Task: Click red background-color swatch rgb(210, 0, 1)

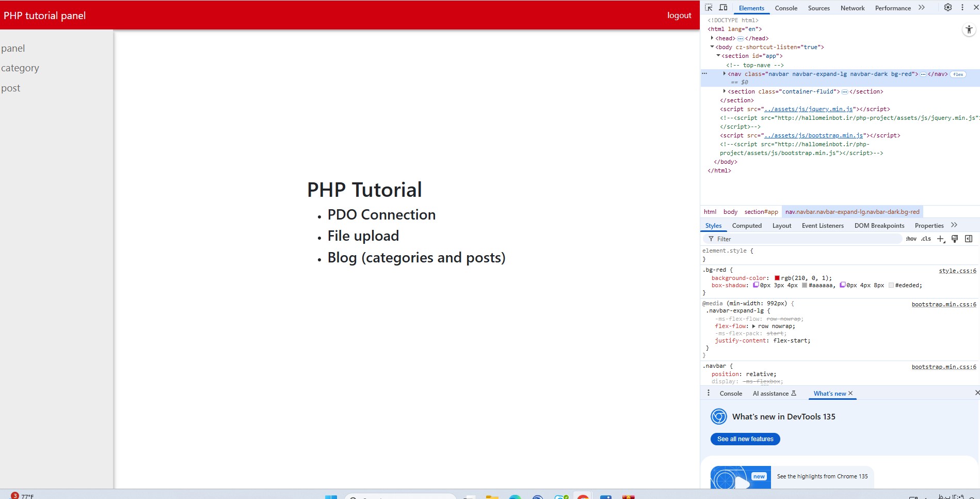Action: tap(777, 278)
